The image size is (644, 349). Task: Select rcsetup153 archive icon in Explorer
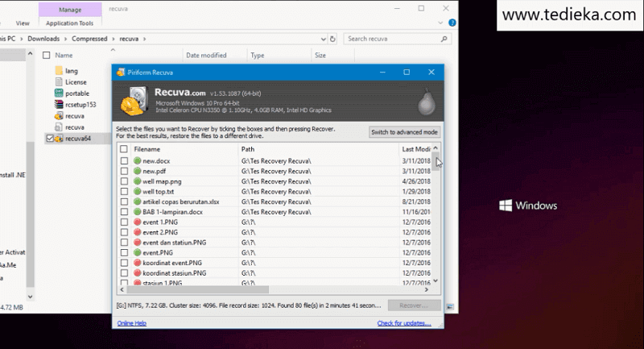click(59, 105)
